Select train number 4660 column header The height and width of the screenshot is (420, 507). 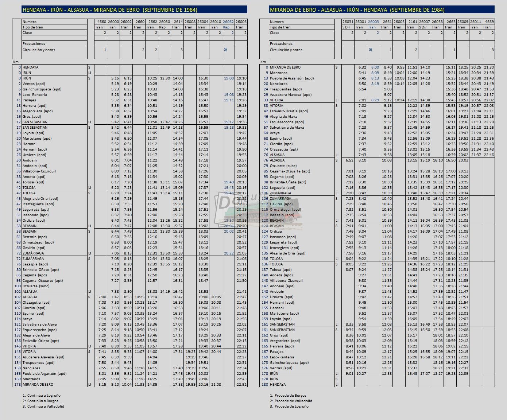(102, 22)
